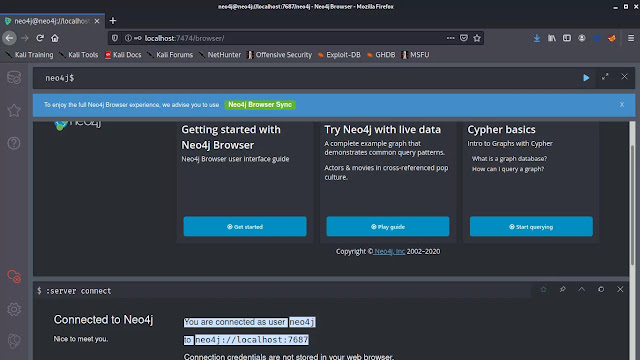Open GHDB bookmark
This screenshot has width=640, height=360.
pyautogui.click(x=381, y=55)
